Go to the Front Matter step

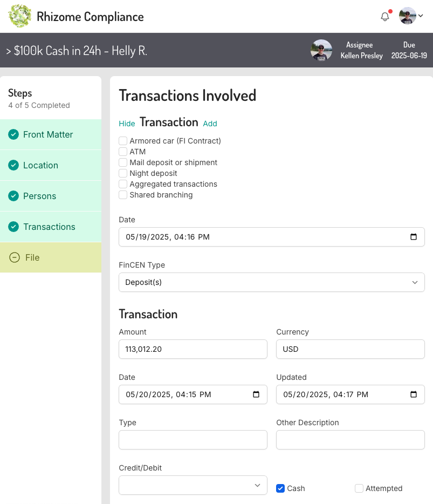click(x=51, y=134)
